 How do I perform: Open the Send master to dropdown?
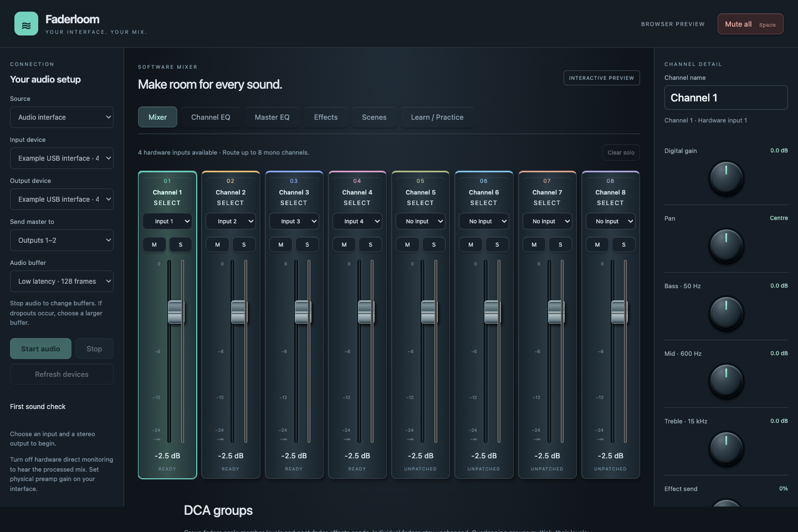tap(62, 240)
